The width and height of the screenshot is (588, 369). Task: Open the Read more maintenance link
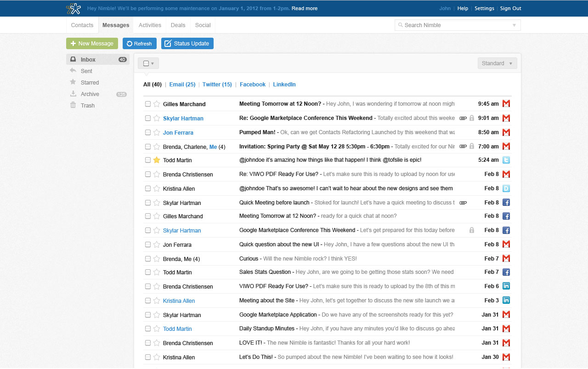[x=304, y=8]
